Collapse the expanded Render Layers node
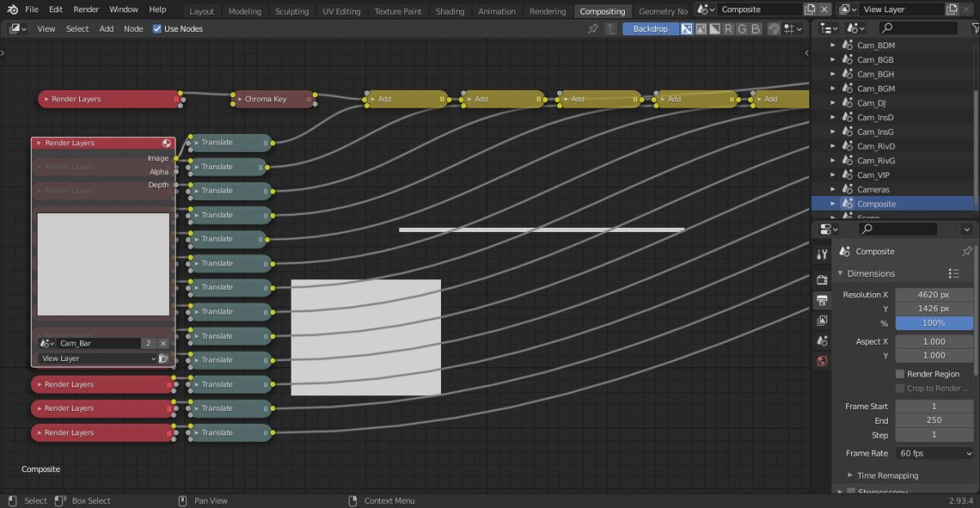The image size is (980, 508). click(x=38, y=143)
